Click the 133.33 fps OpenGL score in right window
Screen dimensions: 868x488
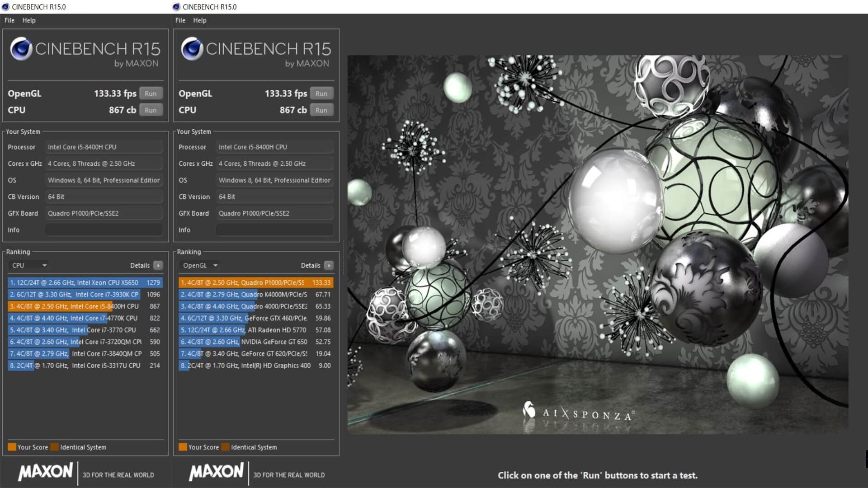click(x=286, y=94)
